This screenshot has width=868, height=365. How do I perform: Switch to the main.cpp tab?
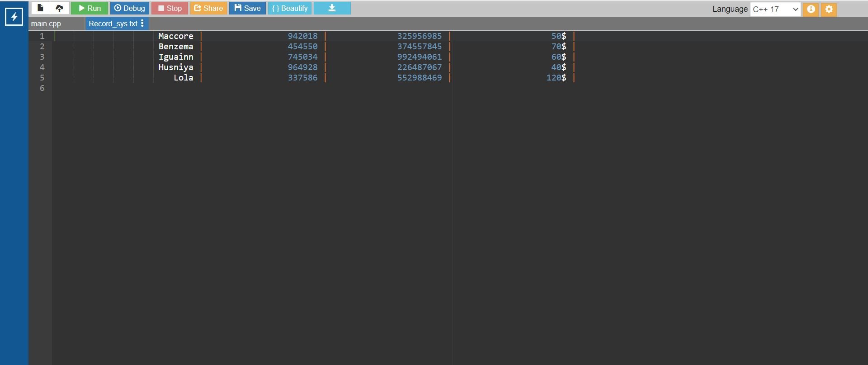point(46,24)
